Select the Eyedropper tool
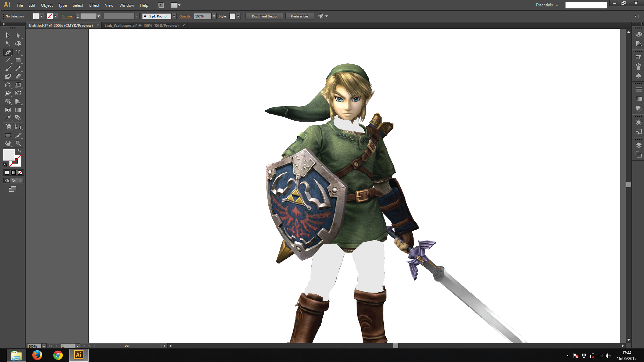 click(8, 118)
